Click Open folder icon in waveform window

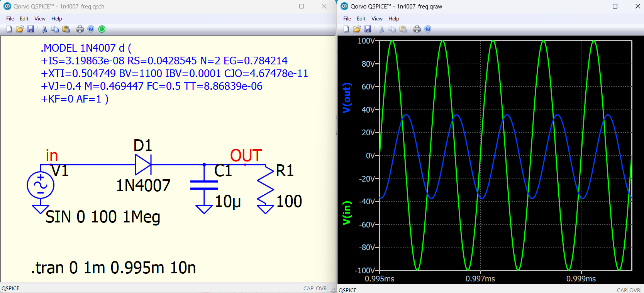coord(357,29)
